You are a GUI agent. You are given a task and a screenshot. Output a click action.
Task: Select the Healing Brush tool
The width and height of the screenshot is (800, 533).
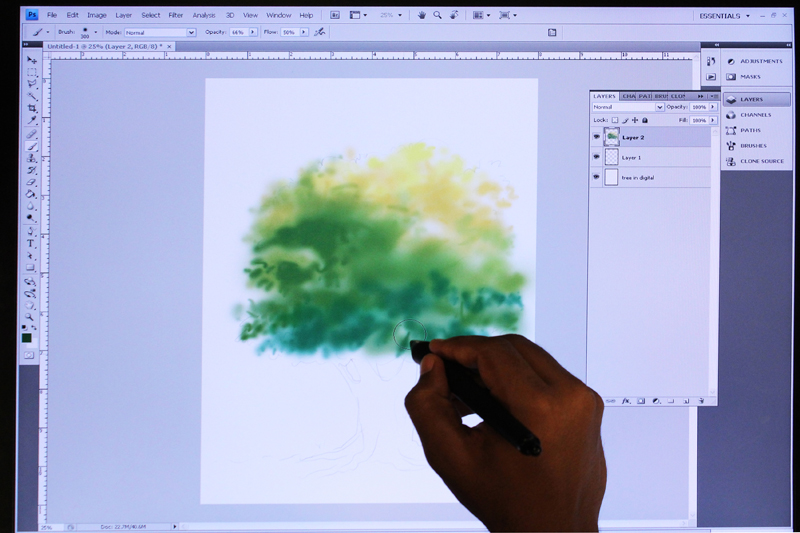click(x=32, y=134)
